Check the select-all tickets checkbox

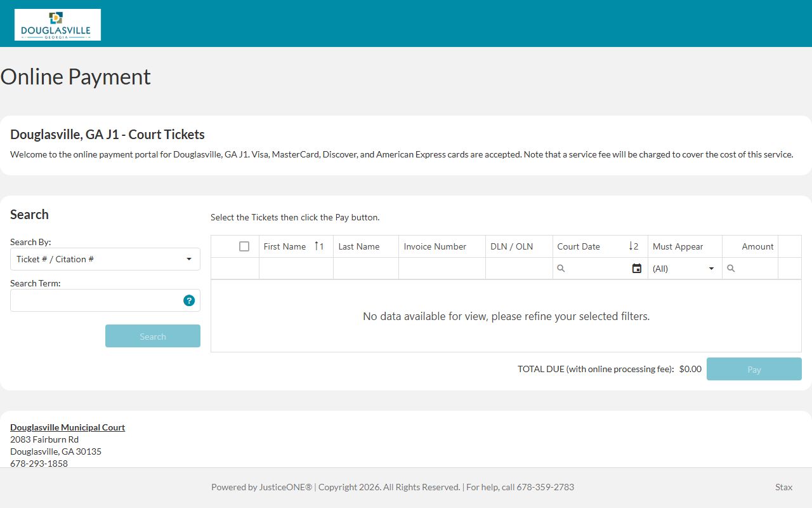click(244, 246)
